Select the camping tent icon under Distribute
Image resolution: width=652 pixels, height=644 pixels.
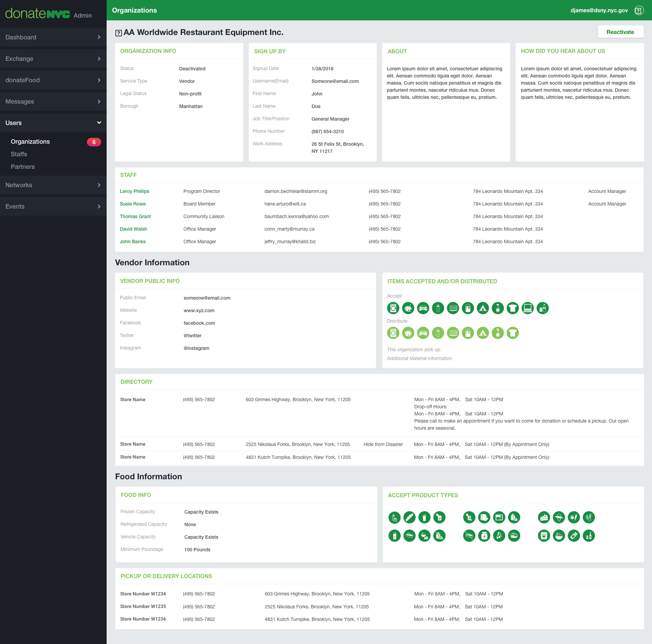(x=483, y=333)
